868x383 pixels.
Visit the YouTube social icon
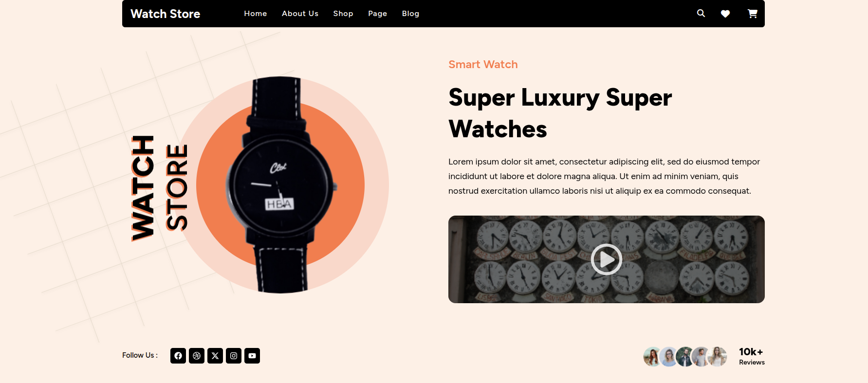coord(252,356)
